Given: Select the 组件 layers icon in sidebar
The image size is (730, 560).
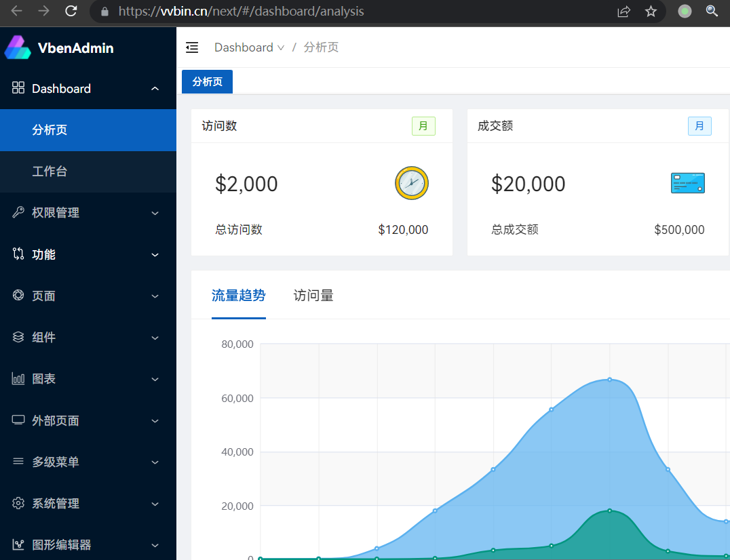Looking at the screenshot, I should pos(17,337).
